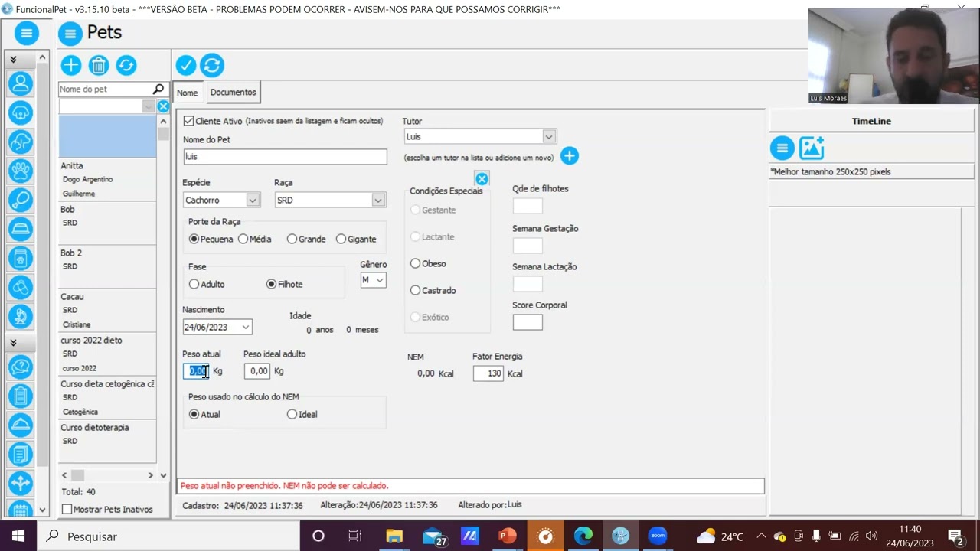Image resolution: width=980 pixels, height=551 pixels.
Task: Open File Explorer from taskbar
Action: pyautogui.click(x=394, y=536)
